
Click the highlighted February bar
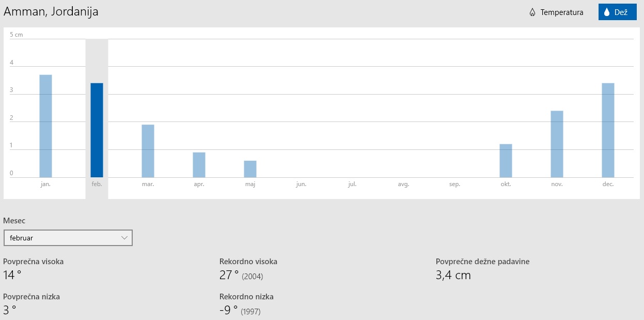pos(97,130)
